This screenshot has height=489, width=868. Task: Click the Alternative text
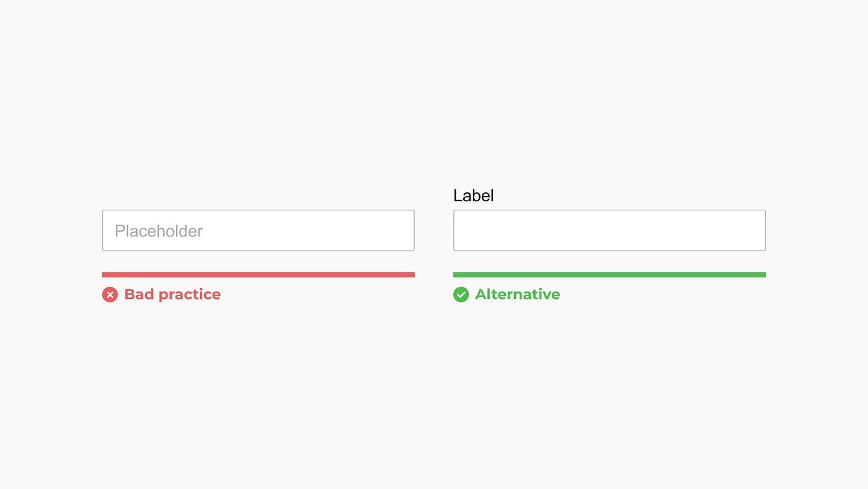pos(518,294)
